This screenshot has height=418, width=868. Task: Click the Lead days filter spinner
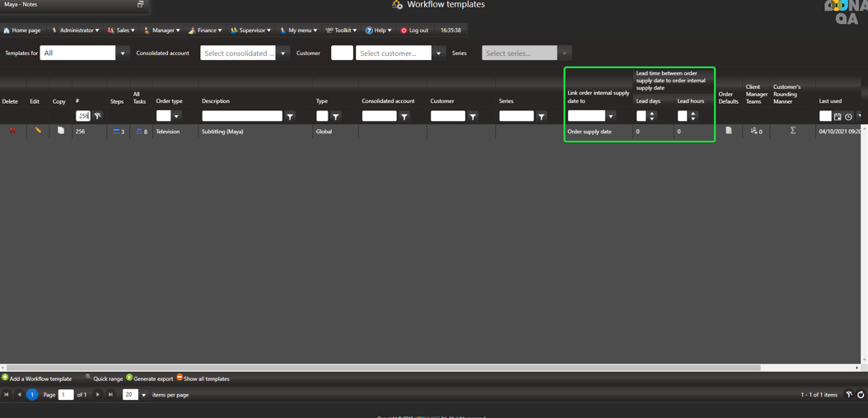pyautogui.click(x=651, y=117)
